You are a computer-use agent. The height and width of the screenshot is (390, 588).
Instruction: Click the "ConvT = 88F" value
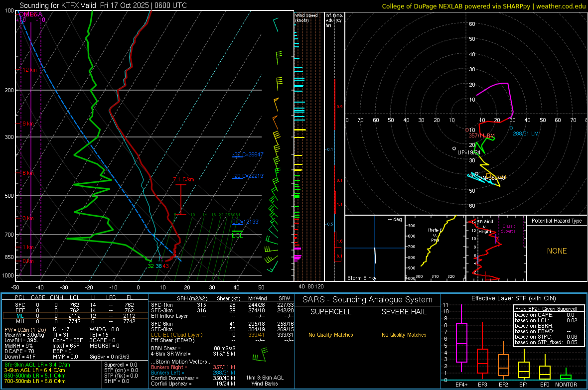pos(67,340)
